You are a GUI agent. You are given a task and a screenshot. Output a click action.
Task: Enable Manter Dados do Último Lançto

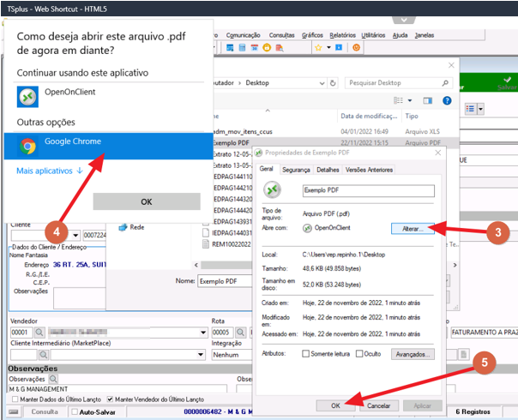(x=15, y=399)
